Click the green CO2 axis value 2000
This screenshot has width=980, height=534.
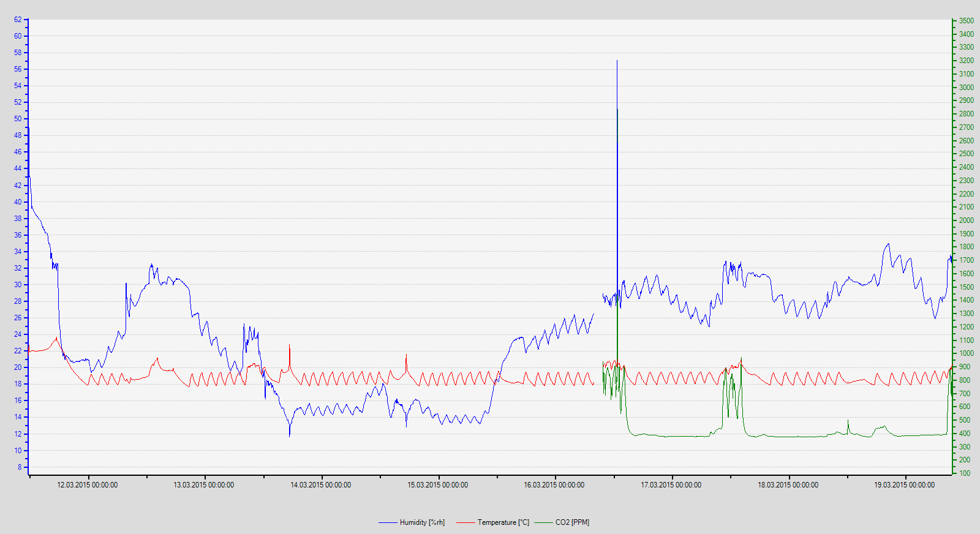click(x=967, y=220)
